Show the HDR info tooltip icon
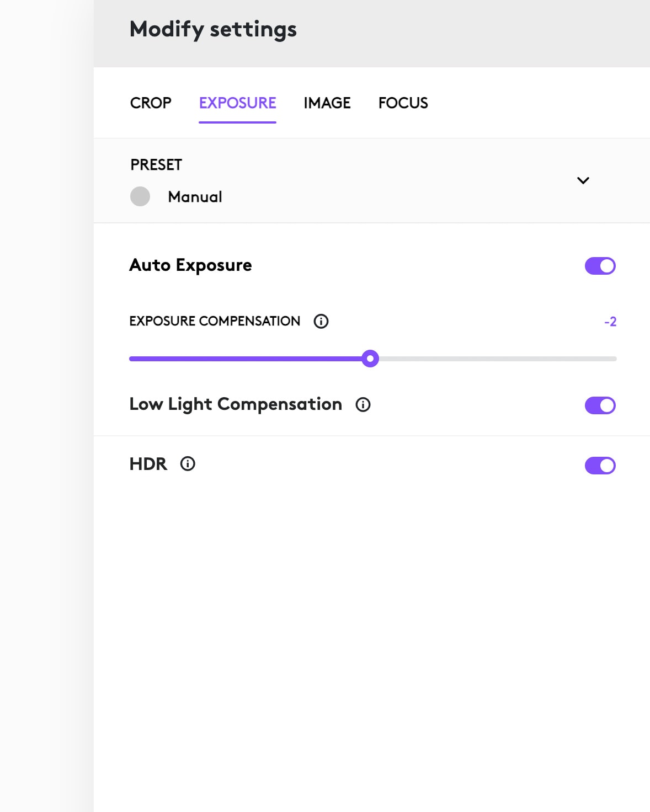The image size is (650, 812). click(x=188, y=464)
